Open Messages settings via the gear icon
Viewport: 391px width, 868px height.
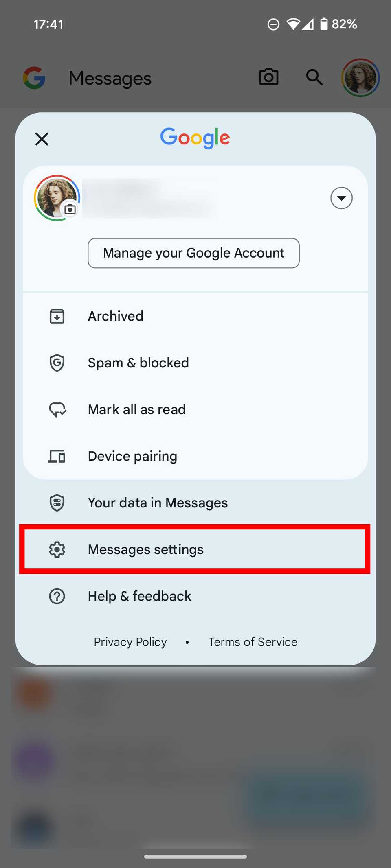[x=57, y=549]
